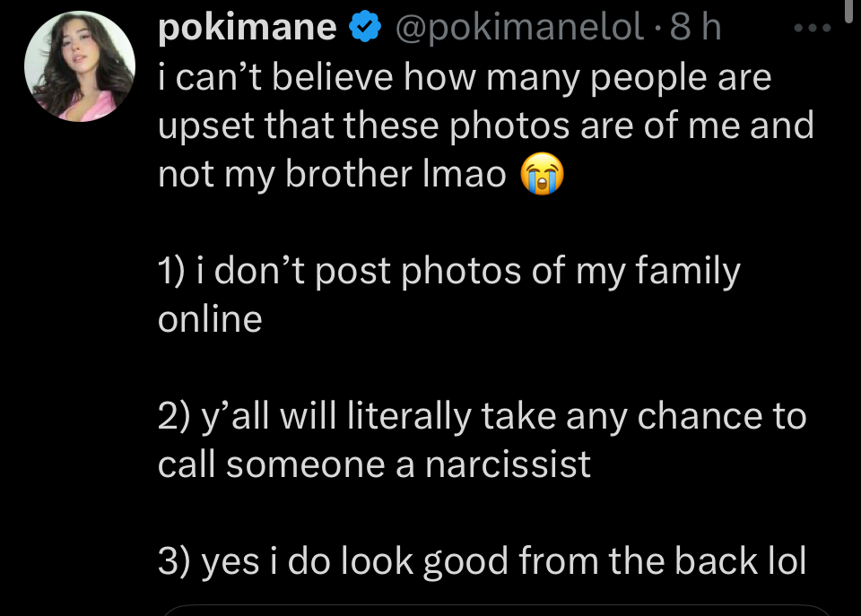Image resolution: width=861 pixels, height=616 pixels.
Task: Click the line "1) i don't post photos of my family"
Action: [x=449, y=272]
